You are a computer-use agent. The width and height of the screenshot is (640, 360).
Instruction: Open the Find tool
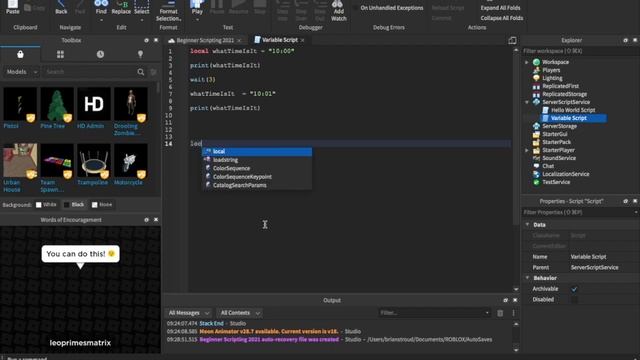click(x=101, y=7)
